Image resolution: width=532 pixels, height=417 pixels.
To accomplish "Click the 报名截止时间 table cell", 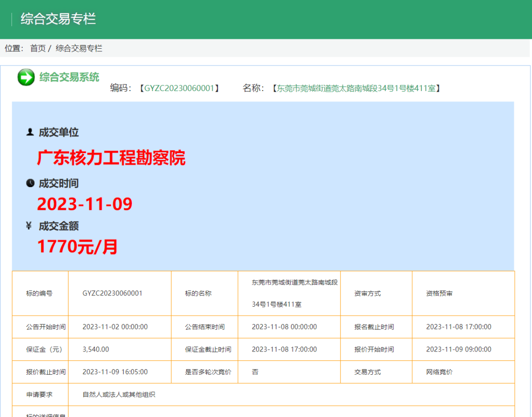I will 376,327.
